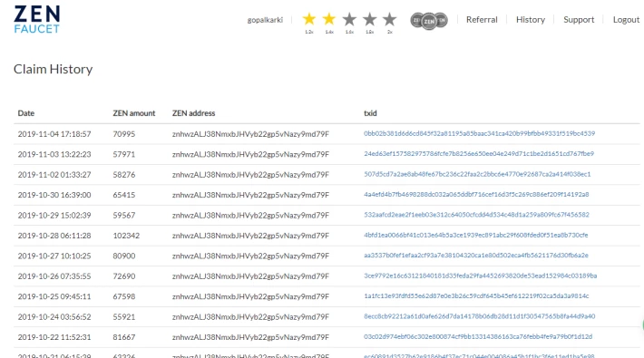Click ZEN address in the 70995 row
The width and height of the screenshot is (644, 358).
pos(250,134)
